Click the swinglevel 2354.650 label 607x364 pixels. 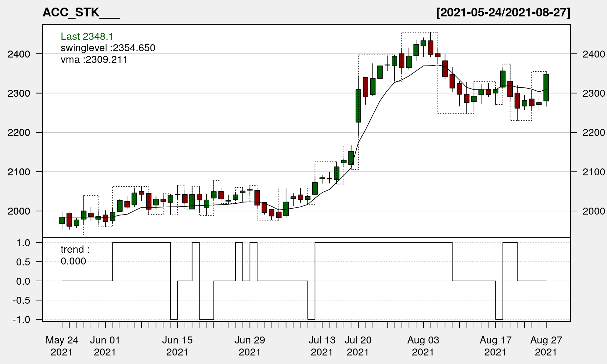pyautogui.click(x=108, y=48)
